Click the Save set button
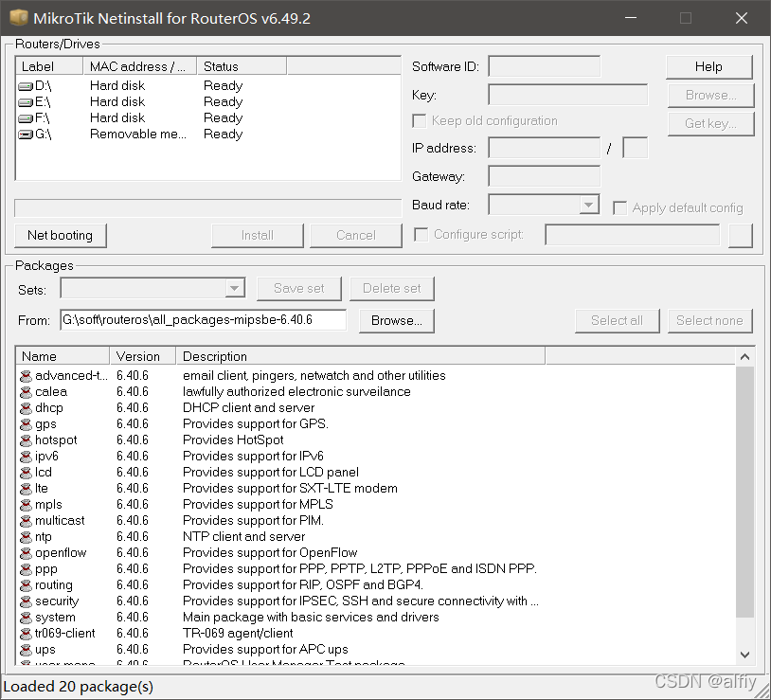771x700 pixels. tap(299, 289)
